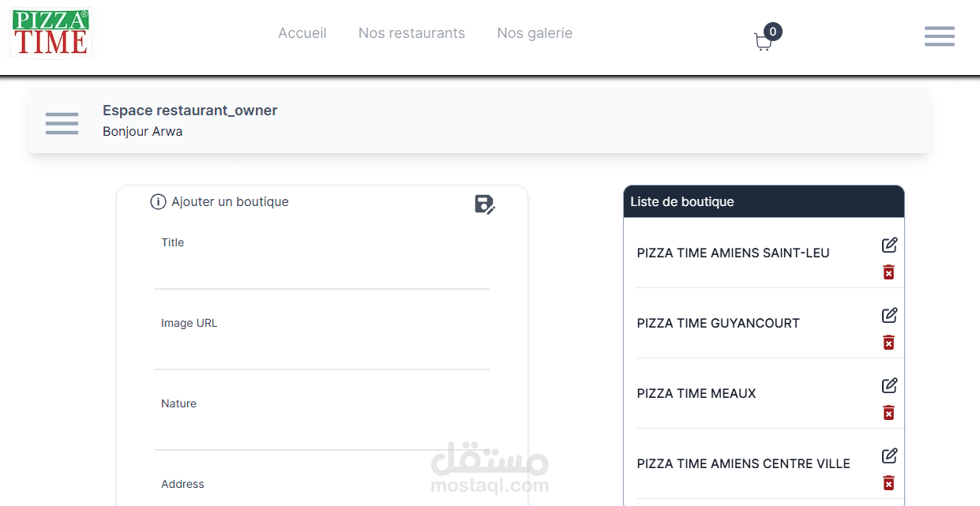Open the shopping cart icon
Screen dimensions: 980x506
coord(763,42)
